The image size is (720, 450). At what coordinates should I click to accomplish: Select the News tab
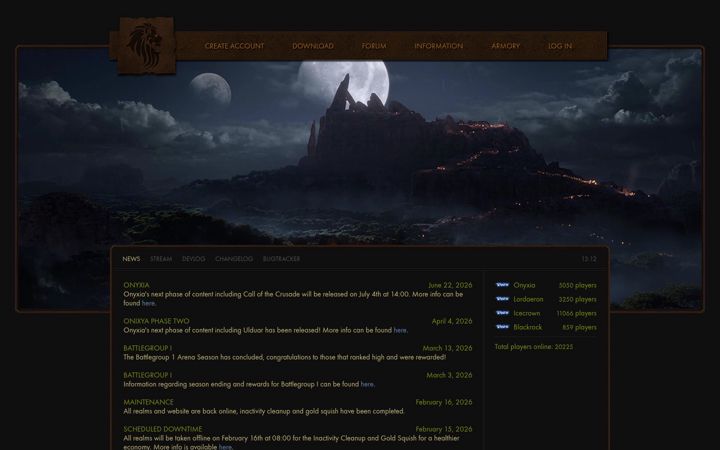pyautogui.click(x=131, y=259)
